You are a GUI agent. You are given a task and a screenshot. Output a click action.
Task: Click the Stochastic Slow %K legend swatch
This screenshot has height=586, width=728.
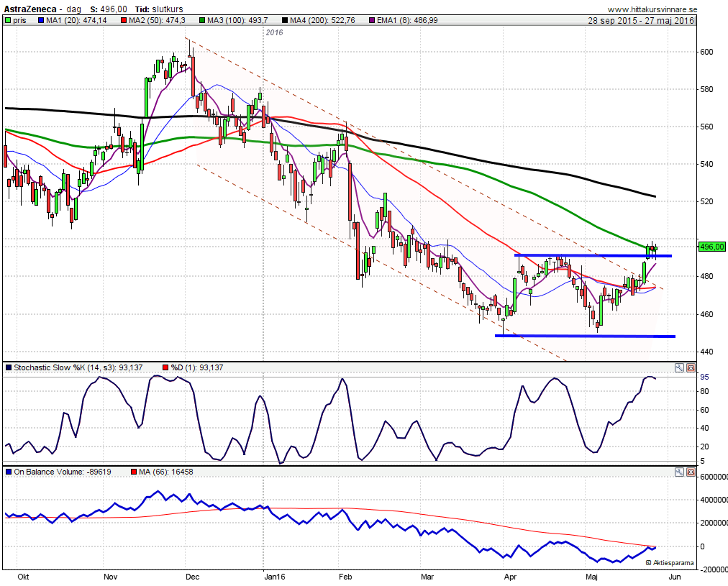click(9, 368)
